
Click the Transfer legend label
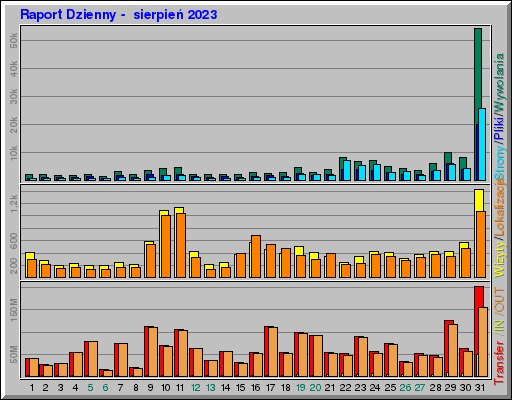[x=499, y=362]
